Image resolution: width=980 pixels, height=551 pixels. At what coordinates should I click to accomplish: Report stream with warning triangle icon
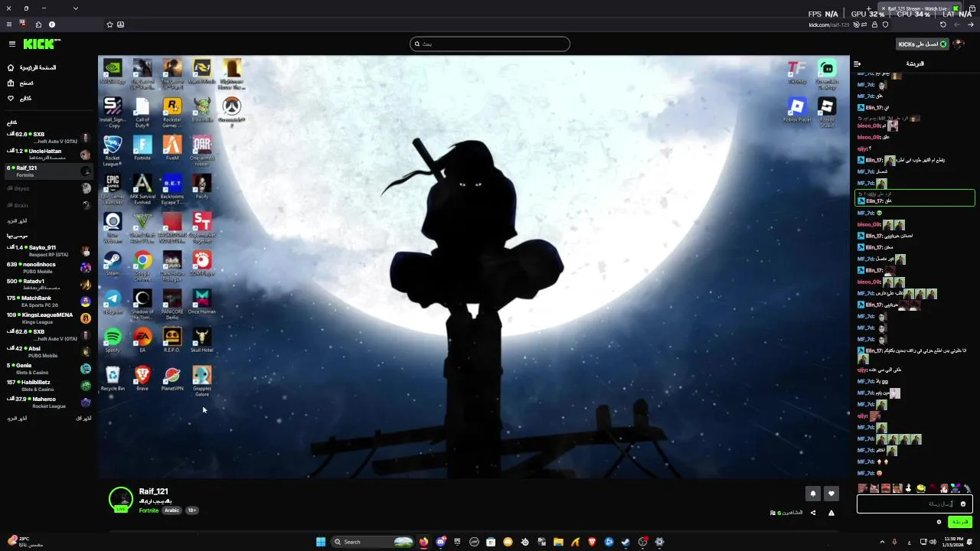pyautogui.click(x=831, y=513)
